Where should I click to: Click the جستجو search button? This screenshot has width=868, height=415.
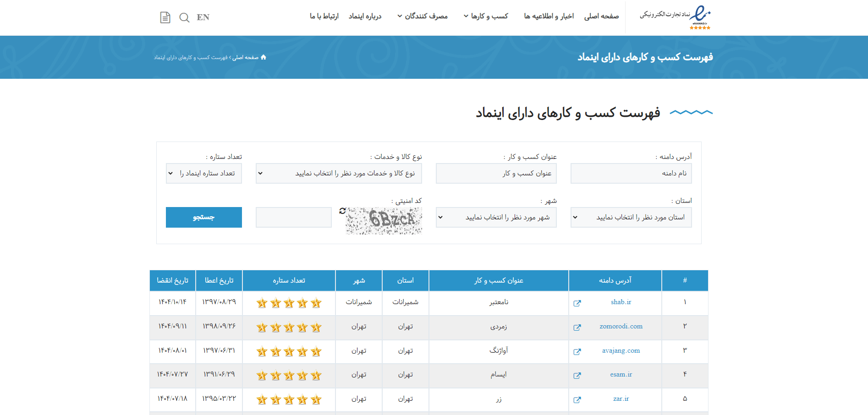coord(204,217)
